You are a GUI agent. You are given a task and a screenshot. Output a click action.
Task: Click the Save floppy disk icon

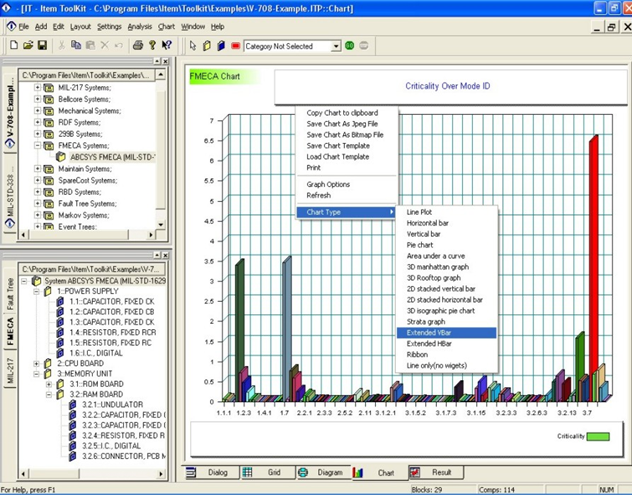[42, 46]
